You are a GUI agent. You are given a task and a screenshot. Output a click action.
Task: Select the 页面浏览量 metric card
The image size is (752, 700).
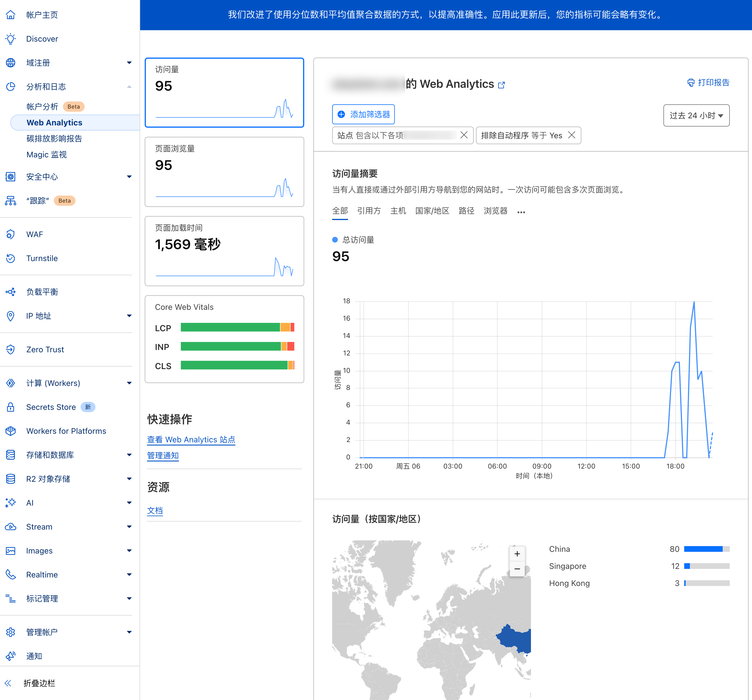click(224, 172)
